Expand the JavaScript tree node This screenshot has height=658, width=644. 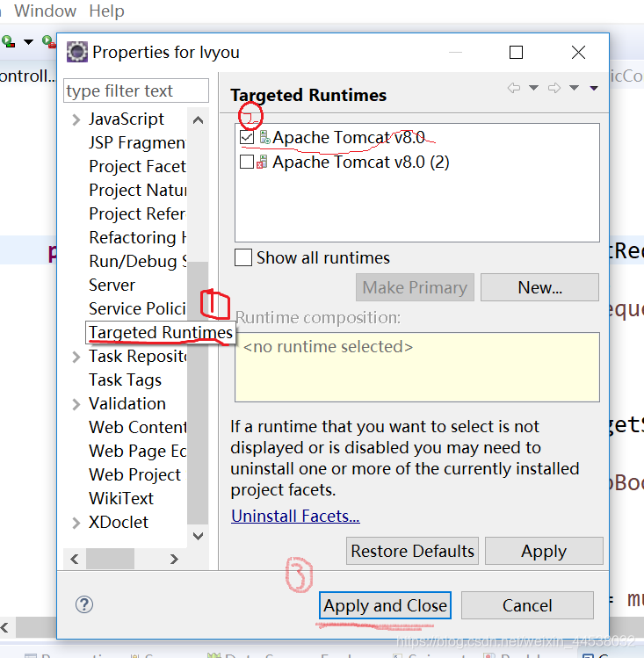[x=76, y=119]
